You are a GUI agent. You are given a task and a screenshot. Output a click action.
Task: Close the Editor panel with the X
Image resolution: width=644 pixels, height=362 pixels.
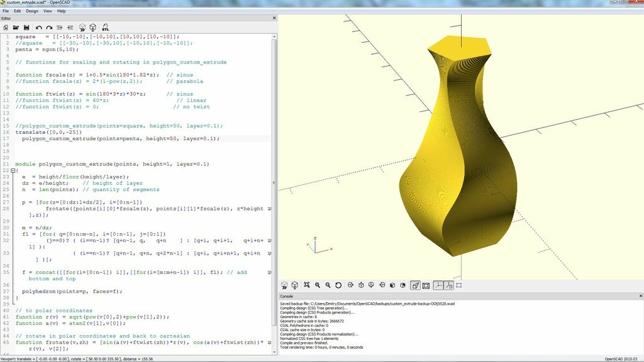[x=275, y=18]
